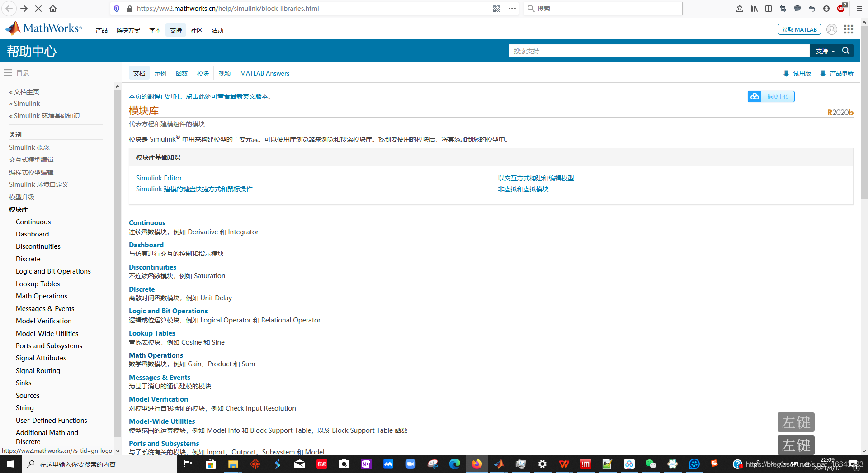Click the cloud upload icon button
Viewport: 868px width, 473px height.
(755, 96)
